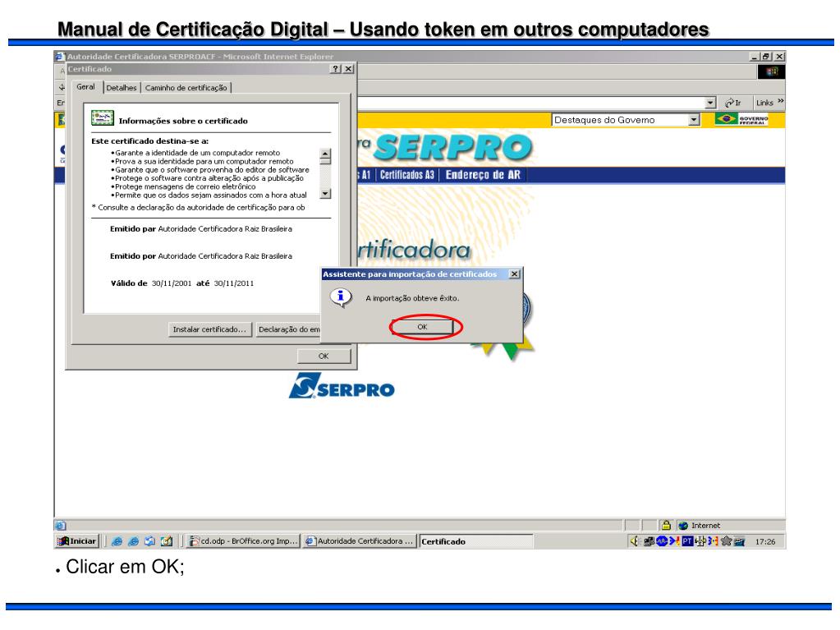The height and width of the screenshot is (630, 840).
Task: Expand the Links toolbar chevron
Action: [x=781, y=101]
